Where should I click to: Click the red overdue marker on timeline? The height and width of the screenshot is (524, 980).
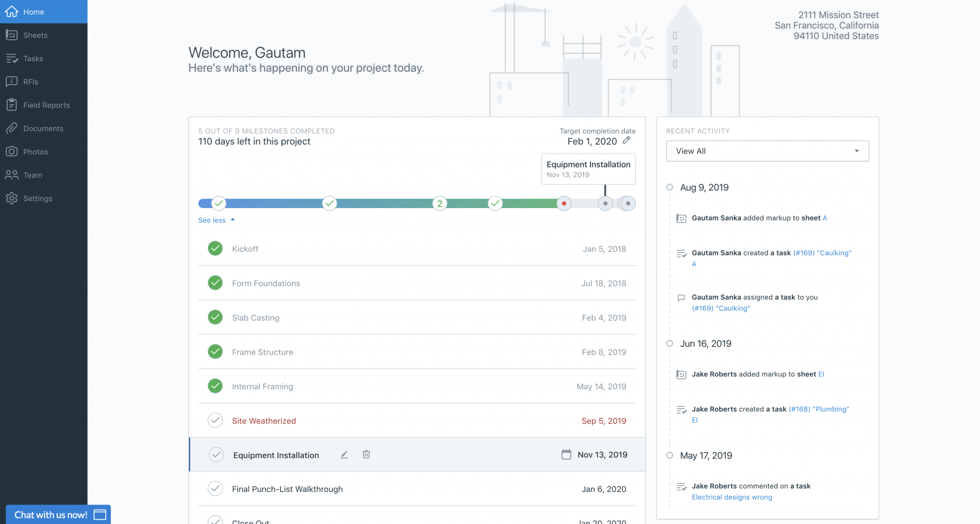click(x=564, y=204)
